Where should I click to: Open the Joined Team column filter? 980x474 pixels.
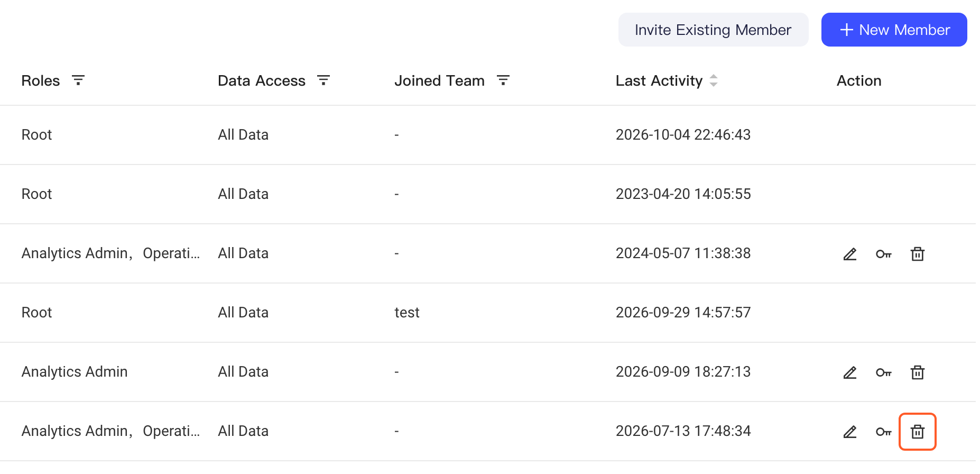503,80
